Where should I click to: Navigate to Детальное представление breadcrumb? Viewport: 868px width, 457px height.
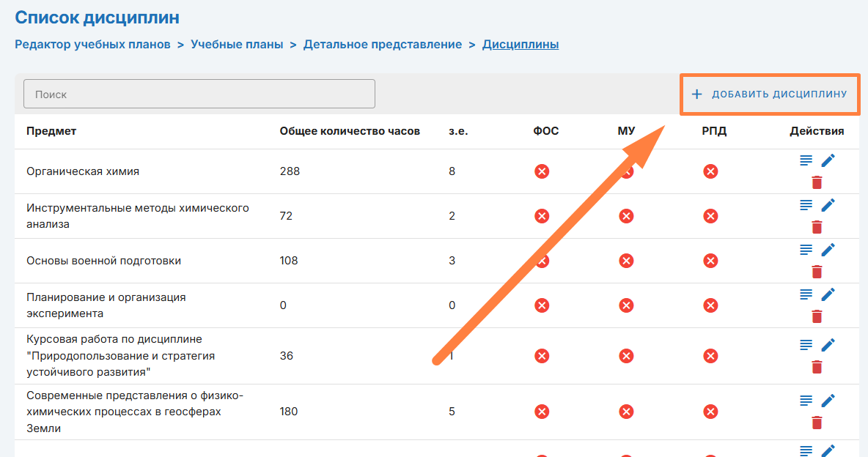[x=383, y=45]
